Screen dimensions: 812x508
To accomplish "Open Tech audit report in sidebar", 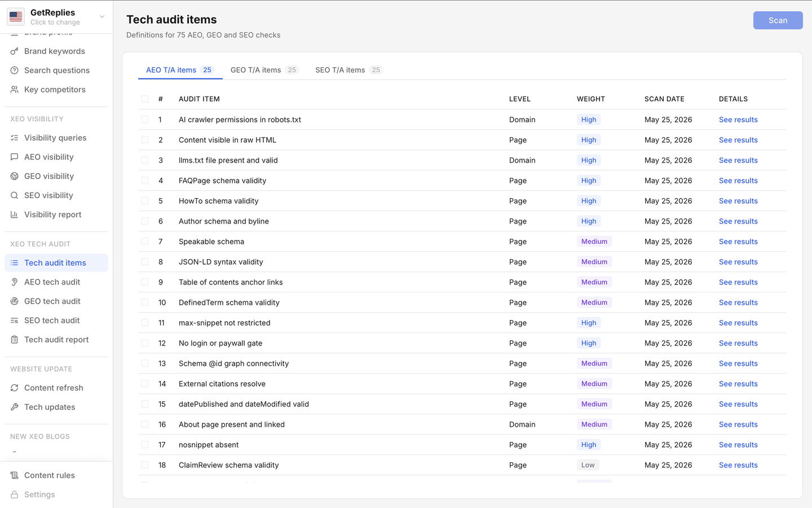I will (x=56, y=340).
